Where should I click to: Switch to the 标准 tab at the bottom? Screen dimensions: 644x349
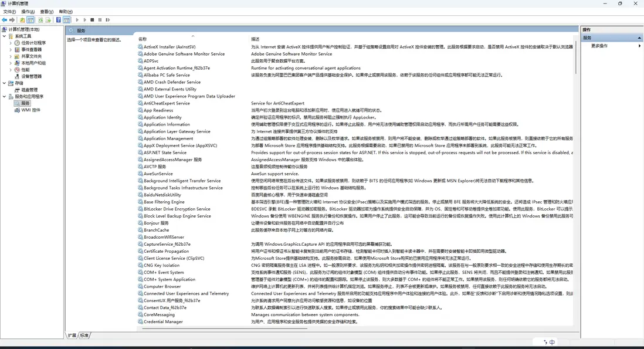(84, 336)
